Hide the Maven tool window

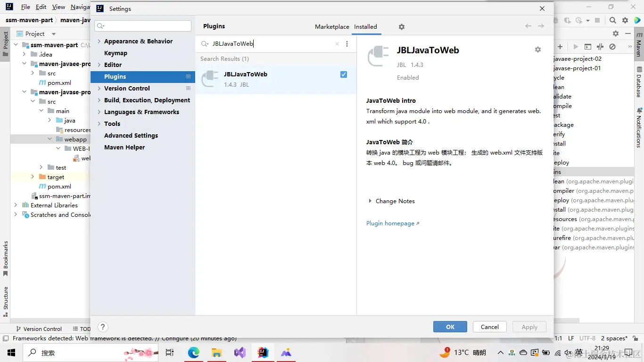coord(627,33)
